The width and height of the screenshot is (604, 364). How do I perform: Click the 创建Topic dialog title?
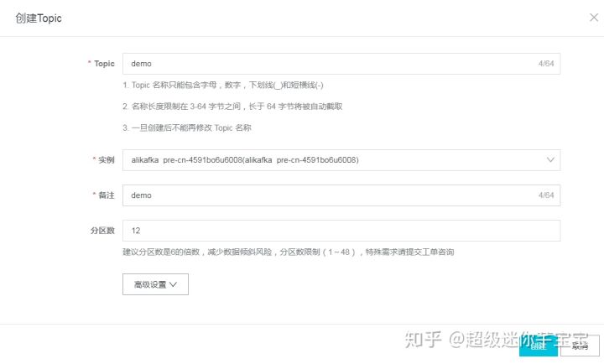click(x=39, y=18)
